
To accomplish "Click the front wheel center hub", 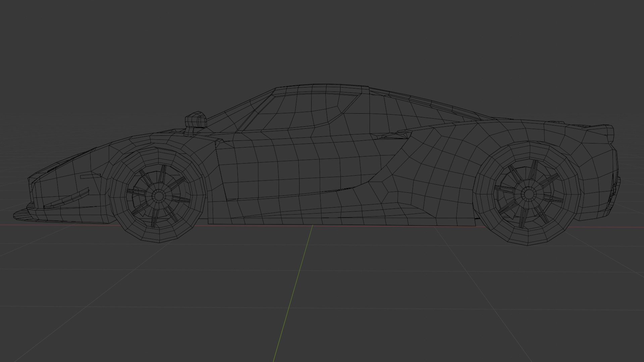I will (158, 195).
